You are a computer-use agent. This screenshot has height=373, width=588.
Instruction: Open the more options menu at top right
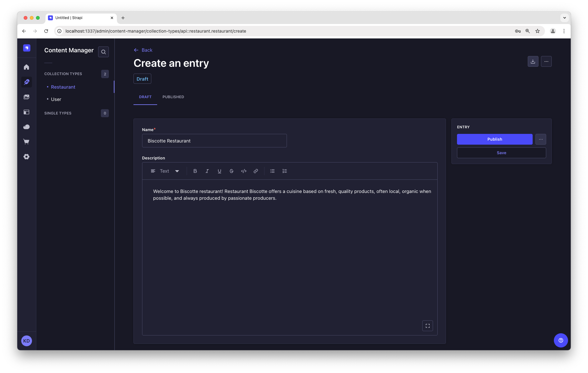click(546, 61)
